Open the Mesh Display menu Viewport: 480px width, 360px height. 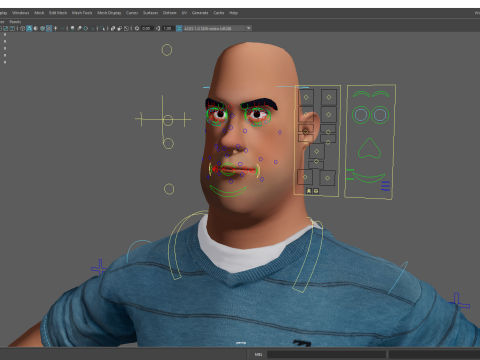point(109,13)
